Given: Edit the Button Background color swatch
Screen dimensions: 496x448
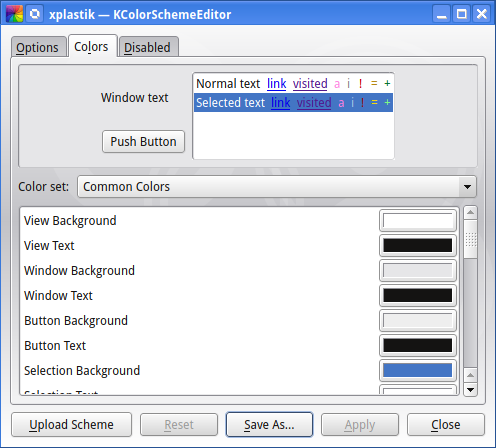Looking at the screenshot, I should tap(418, 320).
